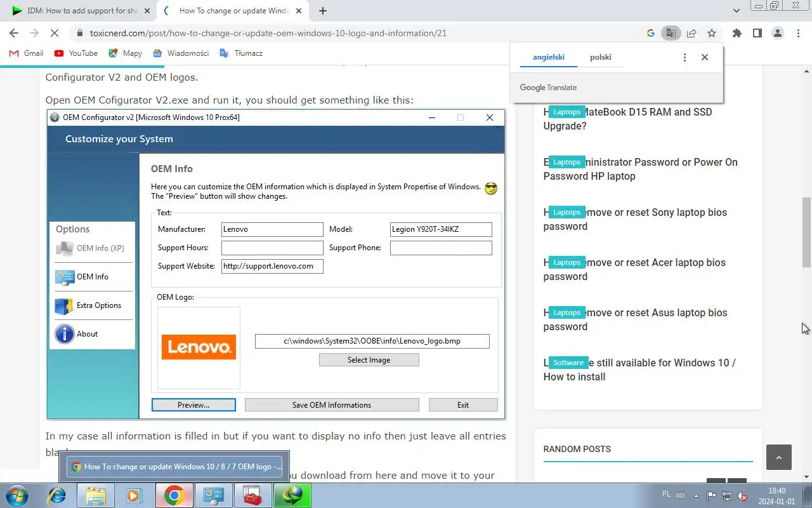View site information lock icon
Viewport: 812px width, 508px height.
click(79, 33)
